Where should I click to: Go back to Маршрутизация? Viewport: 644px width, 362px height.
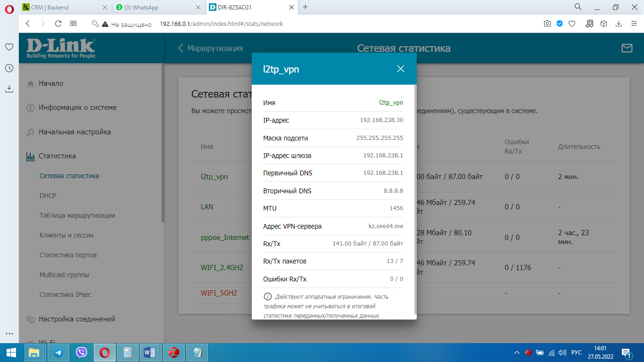click(x=210, y=48)
